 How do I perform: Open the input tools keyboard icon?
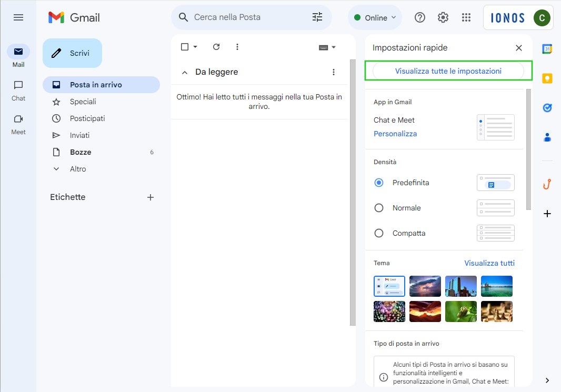(x=324, y=47)
